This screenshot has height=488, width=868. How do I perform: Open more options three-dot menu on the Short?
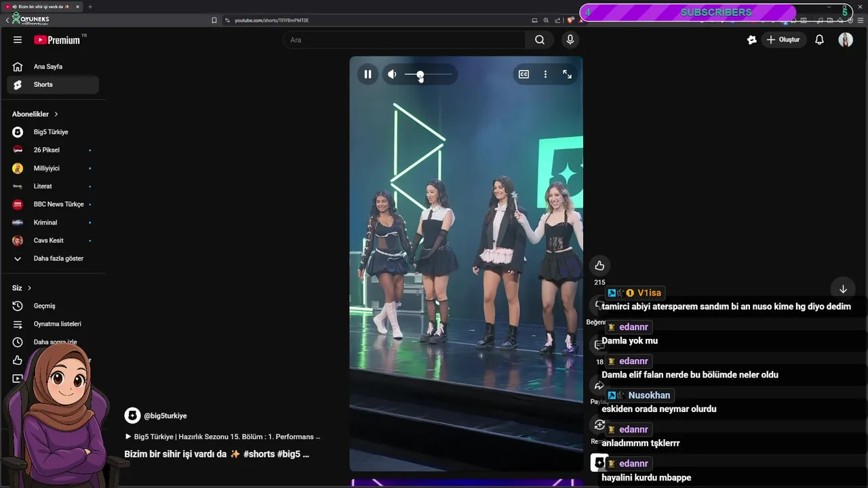pyautogui.click(x=545, y=75)
